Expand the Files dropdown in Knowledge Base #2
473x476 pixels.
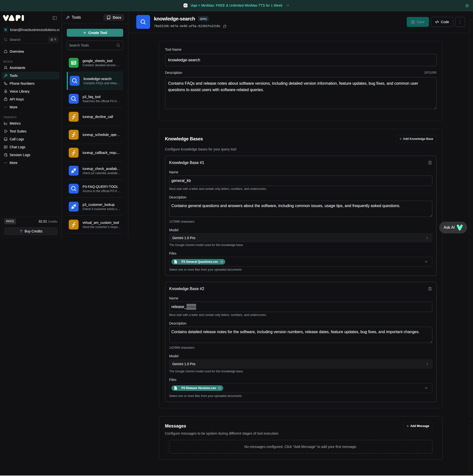click(x=426, y=388)
